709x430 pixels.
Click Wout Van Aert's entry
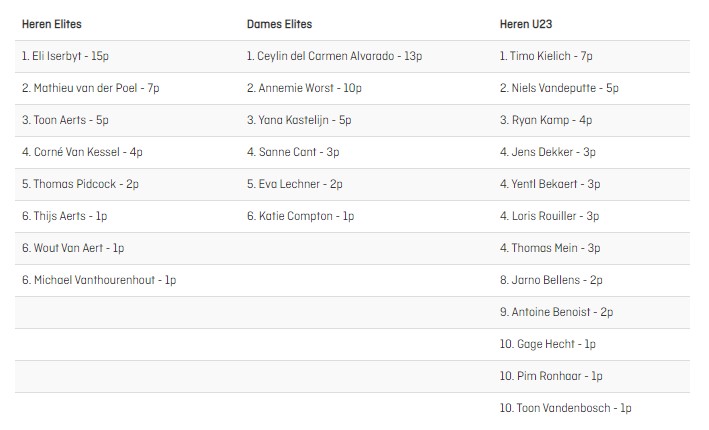coord(73,248)
